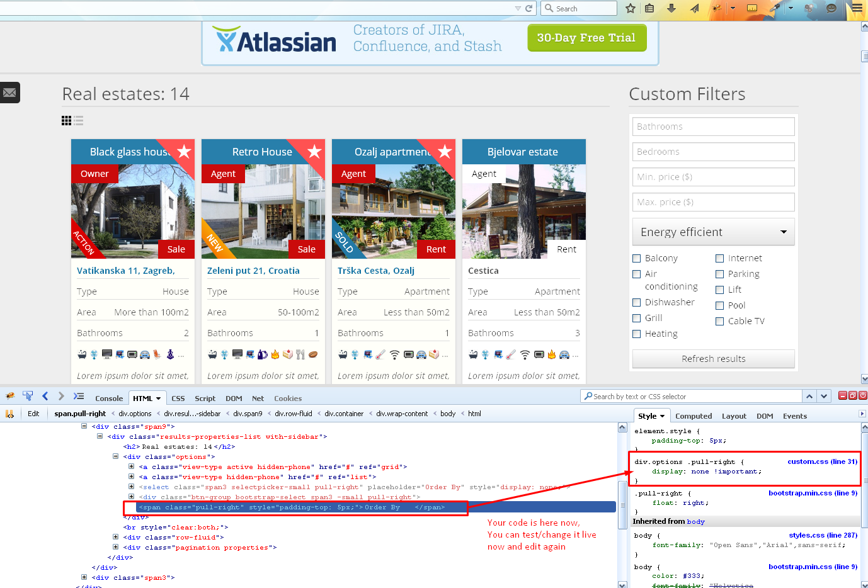Image resolution: width=868 pixels, height=588 pixels.
Task: Open custom.css (line 31) source link
Action: [x=822, y=461]
